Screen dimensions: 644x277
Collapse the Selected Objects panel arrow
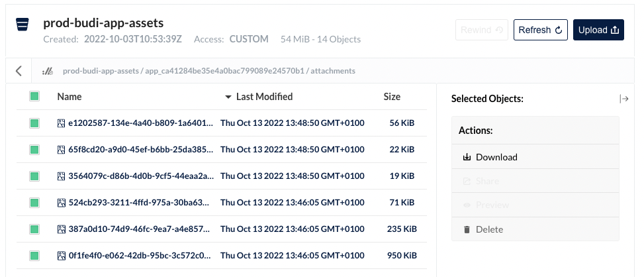pyautogui.click(x=624, y=99)
